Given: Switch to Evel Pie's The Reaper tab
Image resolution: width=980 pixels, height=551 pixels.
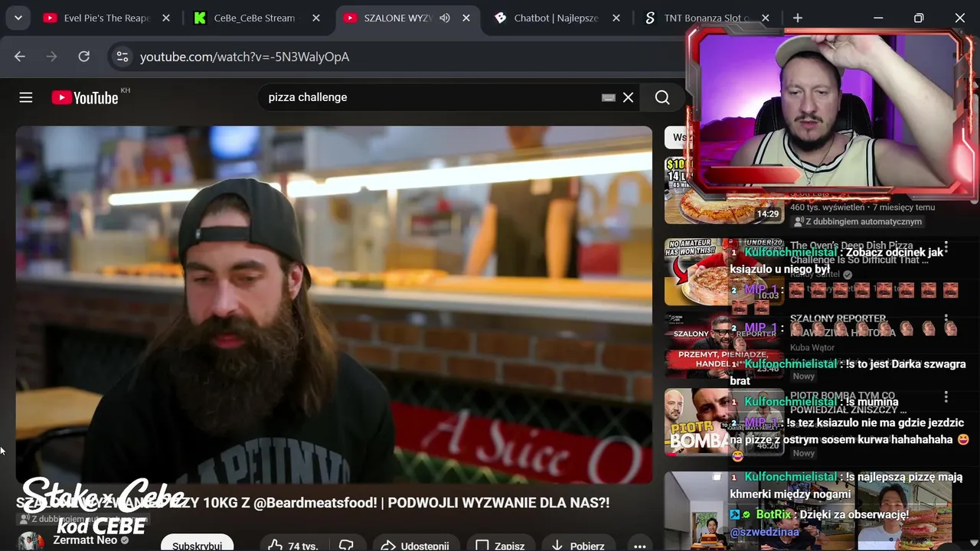Looking at the screenshot, I should 106,18.
